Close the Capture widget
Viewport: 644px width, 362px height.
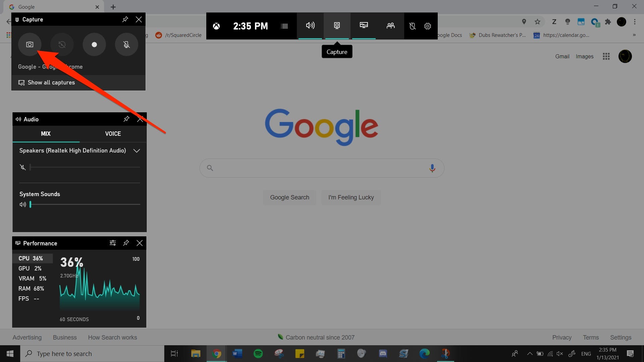point(139,19)
